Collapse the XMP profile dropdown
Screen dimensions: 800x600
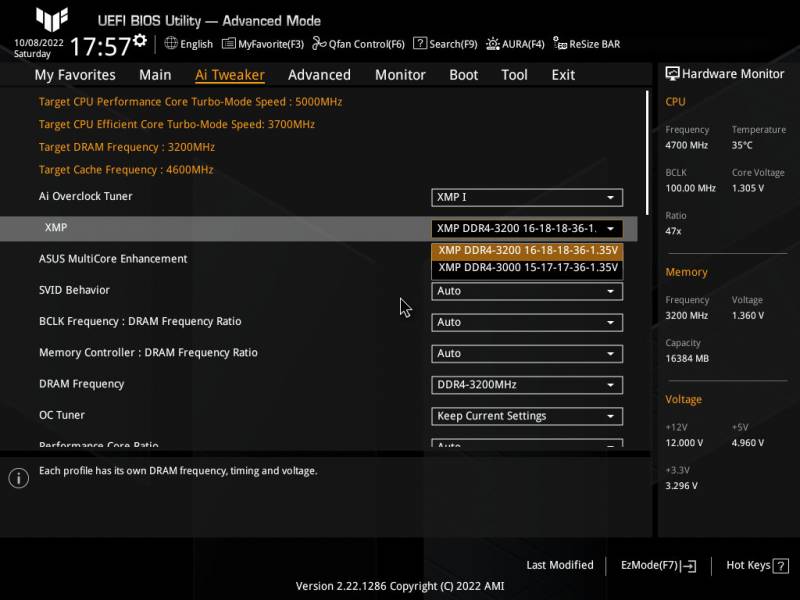(x=527, y=229)
